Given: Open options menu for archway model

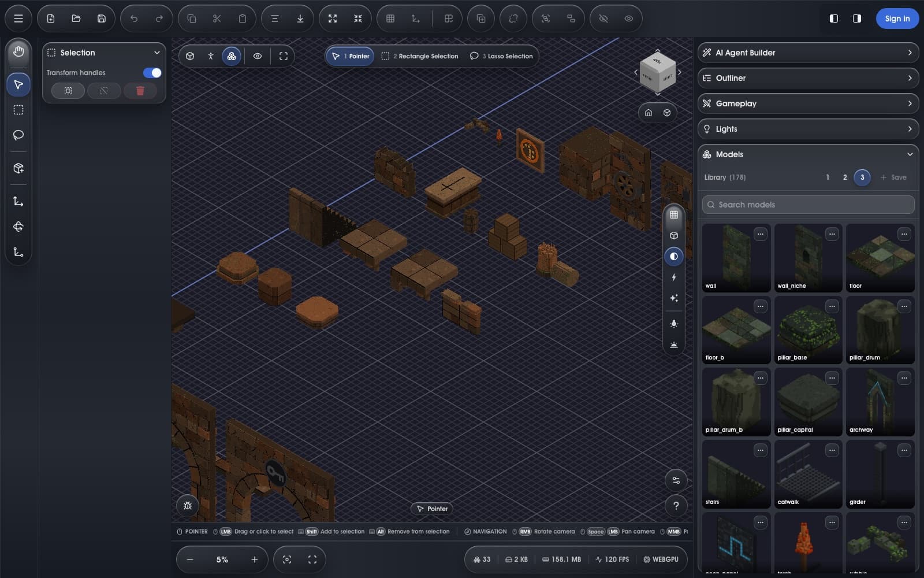Looking at the screenshot, I should tap(904, 378).
